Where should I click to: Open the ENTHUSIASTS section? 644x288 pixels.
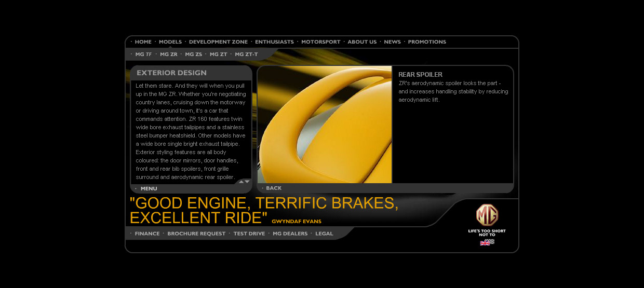click(x=274, y=42)
